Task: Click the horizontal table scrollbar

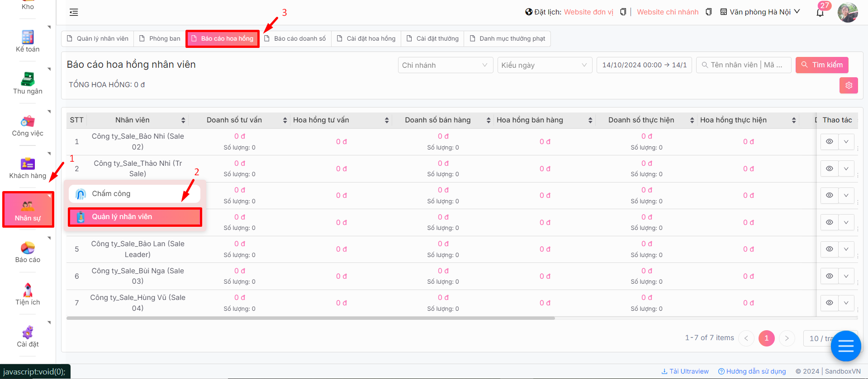Action: coord(310,318)
